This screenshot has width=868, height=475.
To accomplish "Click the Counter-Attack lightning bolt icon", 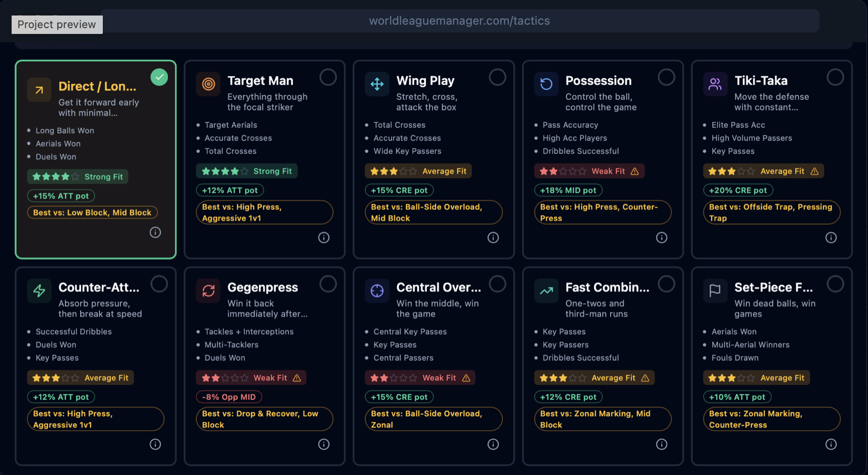I will pos(39,291).
